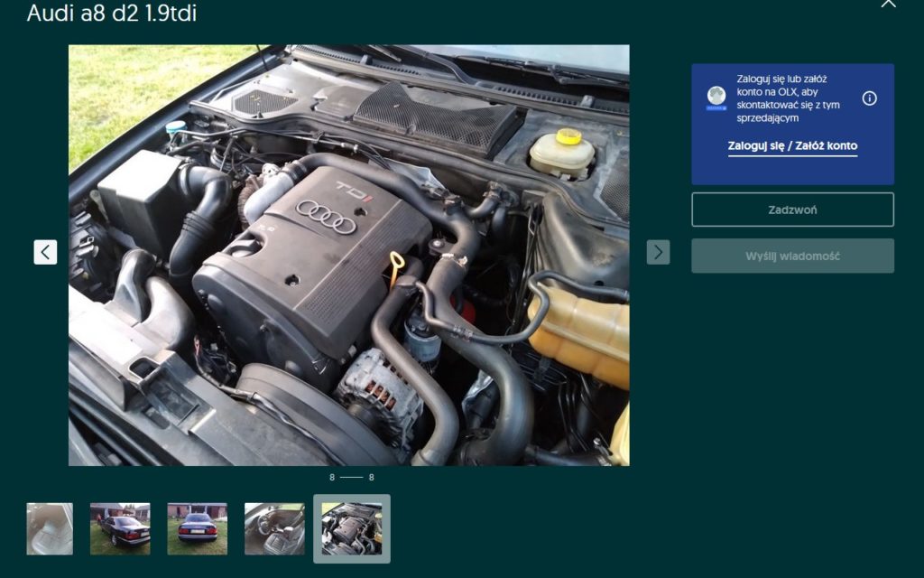Select the car rear view thumbnail
924x578 pixels.
(198, 529)
